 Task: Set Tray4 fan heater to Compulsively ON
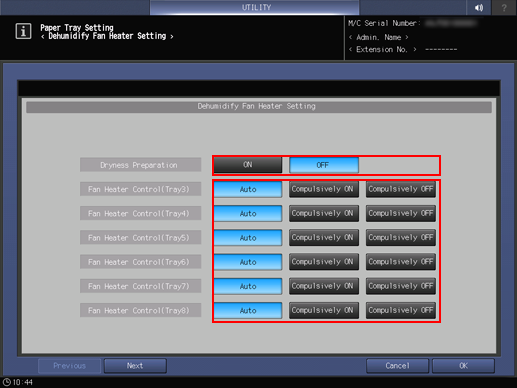[x=324, y=214]
